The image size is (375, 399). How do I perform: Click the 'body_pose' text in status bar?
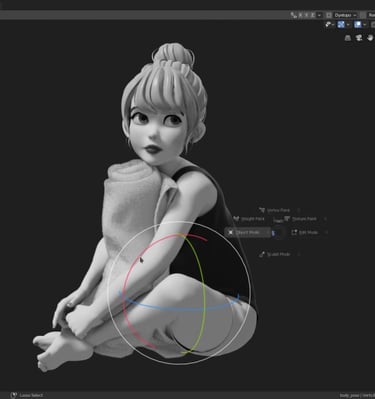(x=349, y=395)
